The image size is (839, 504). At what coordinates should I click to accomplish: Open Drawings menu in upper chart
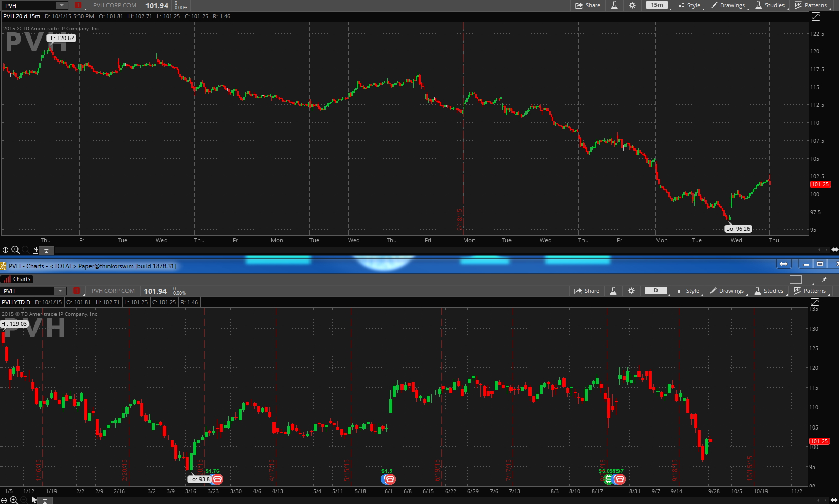pyautogui.click(x=728, y=5)
